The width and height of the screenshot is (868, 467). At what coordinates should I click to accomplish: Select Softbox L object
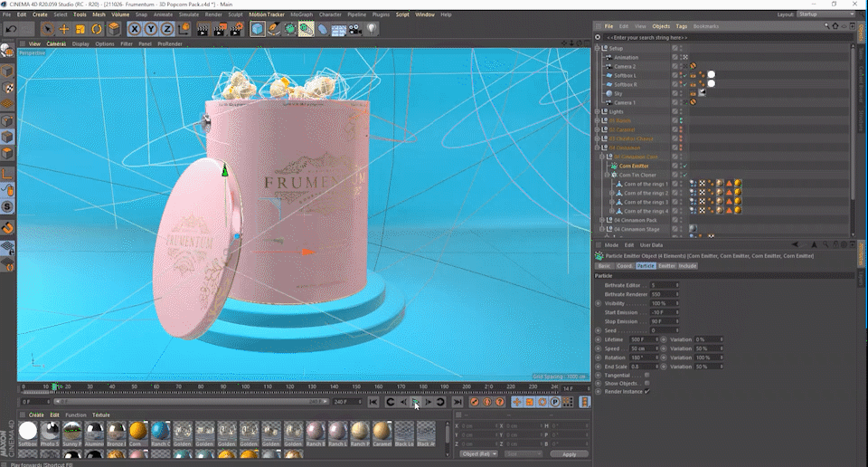click(625, 75)
